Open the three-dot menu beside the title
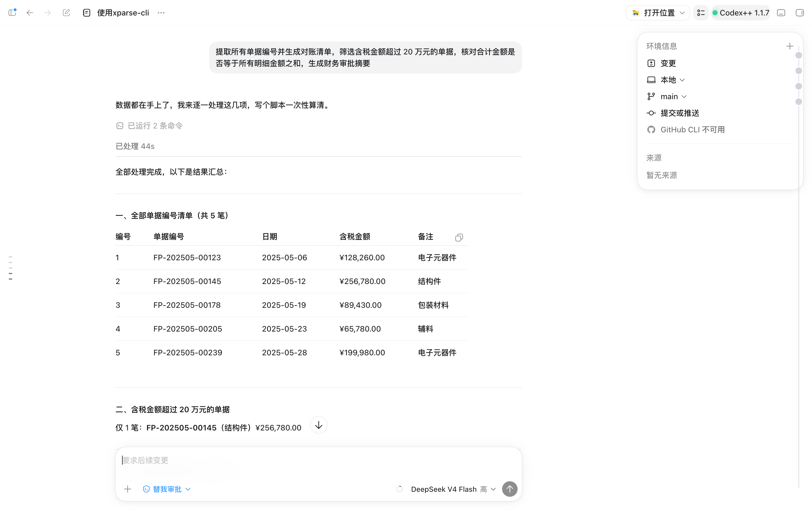Viewport: 812px width, 510px height. click(x=161, y=13)
